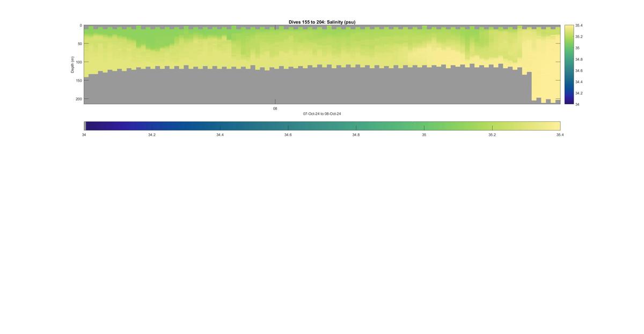This screenshot has width=644, height=334.
Task: Click the salinity heatmap plot area
Action: tap(322, 64)
